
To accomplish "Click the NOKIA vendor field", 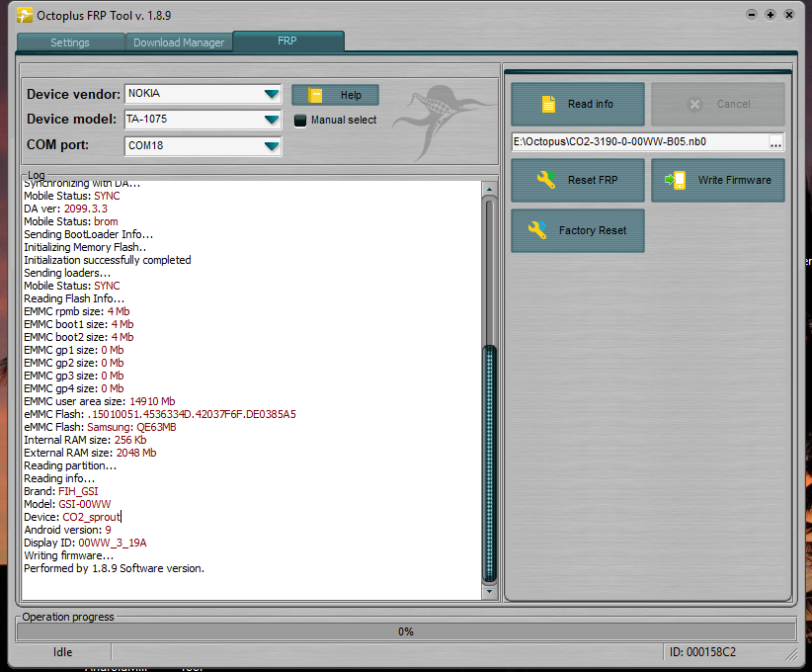I will tap(203, 94).
